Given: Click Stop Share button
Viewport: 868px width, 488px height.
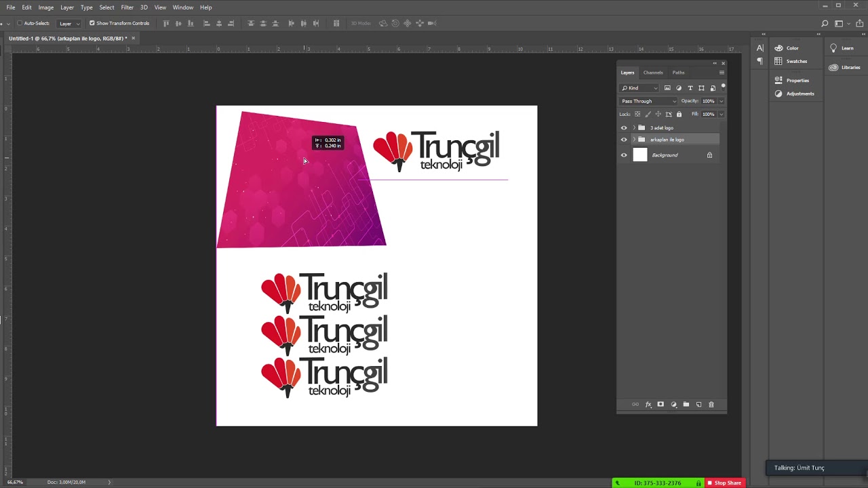Looking at the screenshot, I should point(725,483).
